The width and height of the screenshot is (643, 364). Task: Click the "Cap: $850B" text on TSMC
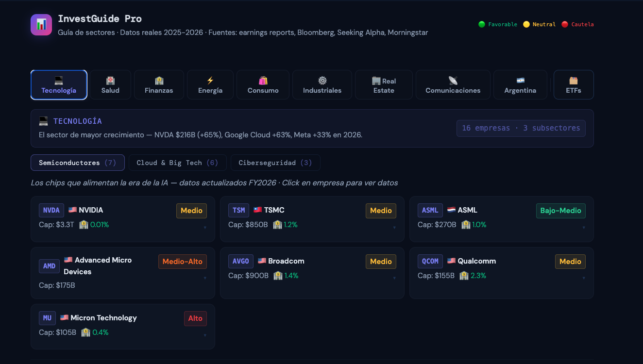pos(248,225)
